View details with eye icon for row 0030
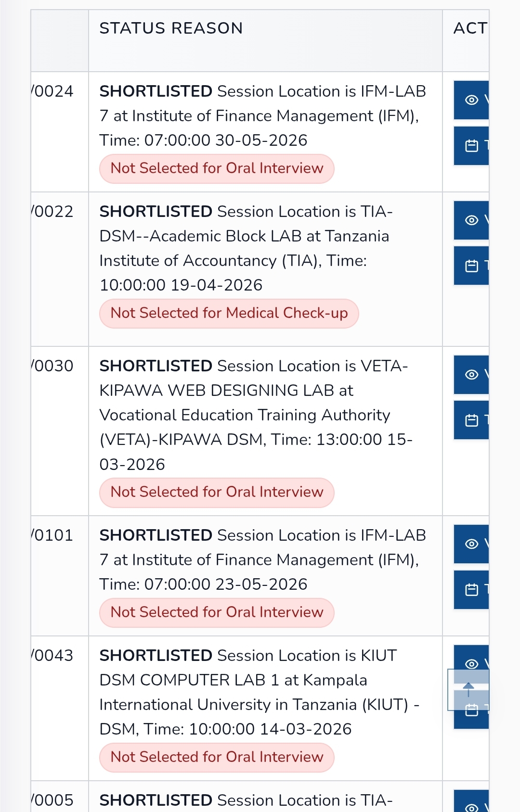520x812 pixels. [471, 375]
